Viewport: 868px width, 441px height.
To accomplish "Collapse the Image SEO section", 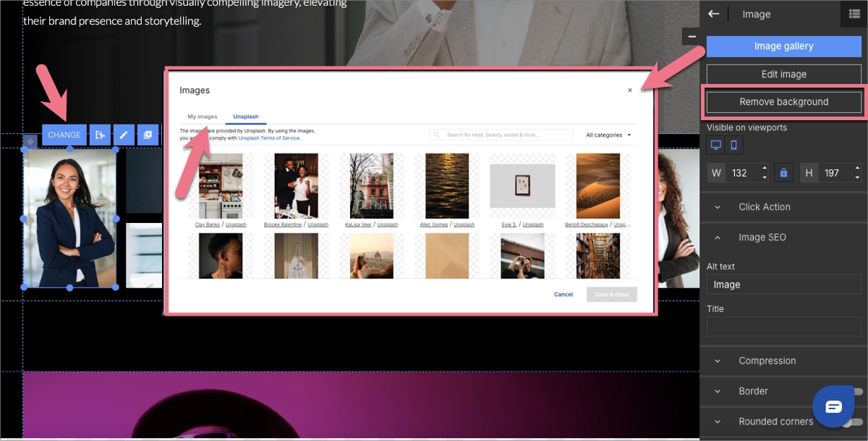I will [x=717, y=237].
